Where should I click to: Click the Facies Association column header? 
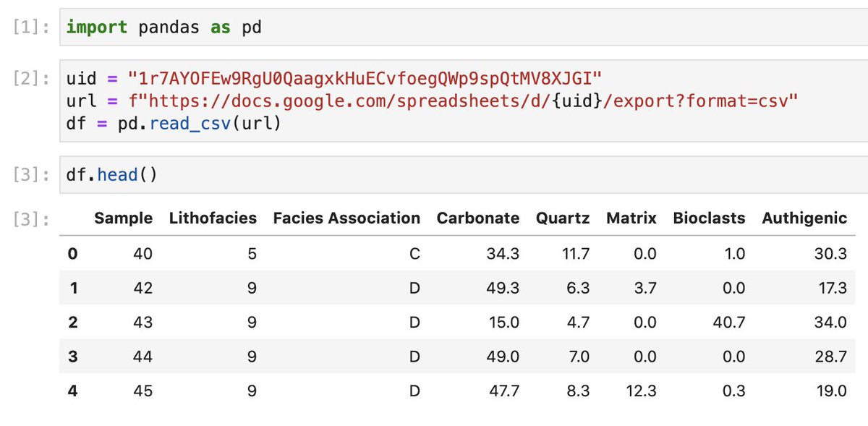[x=346, y=218]
